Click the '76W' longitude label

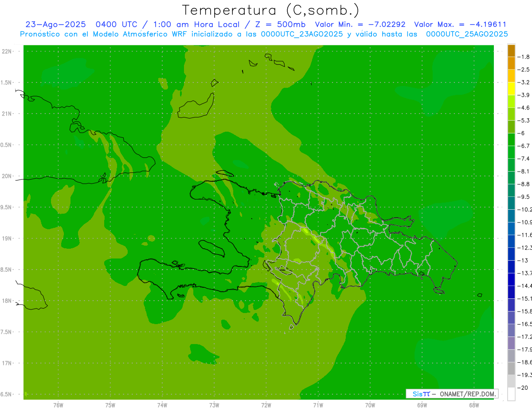[x=58, y=405]
